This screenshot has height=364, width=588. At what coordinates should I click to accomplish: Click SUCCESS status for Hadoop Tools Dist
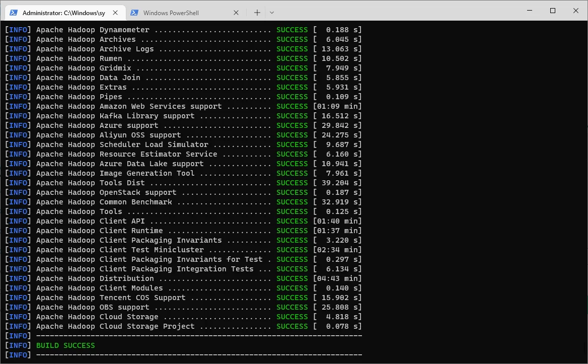coord(292,183)
